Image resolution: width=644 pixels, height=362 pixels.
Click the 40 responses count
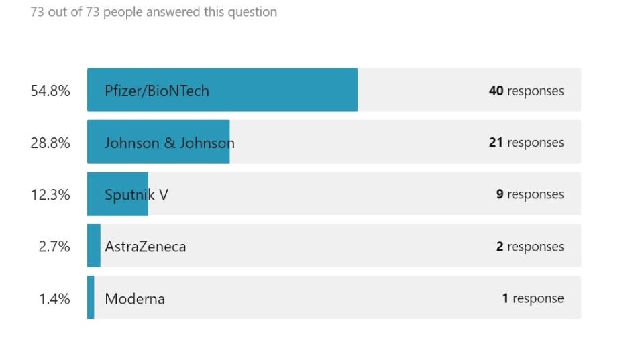point(526,90)
